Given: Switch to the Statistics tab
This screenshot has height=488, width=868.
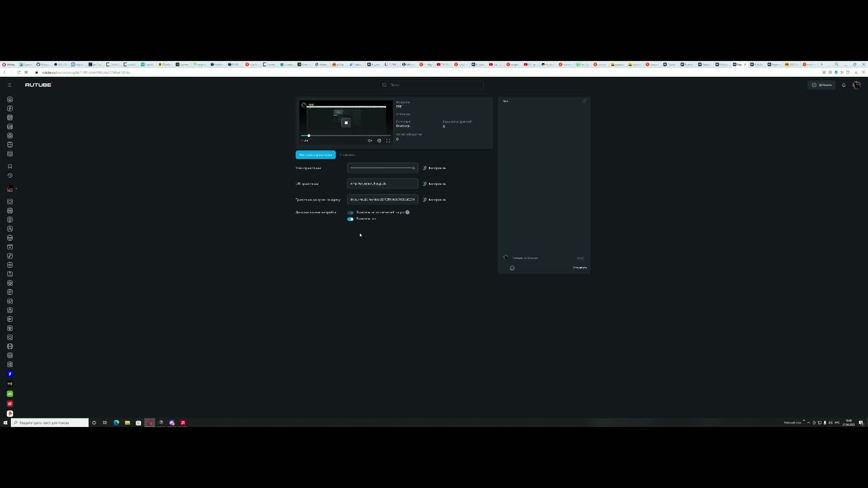Looking at the screenshot, I should 347,155.
